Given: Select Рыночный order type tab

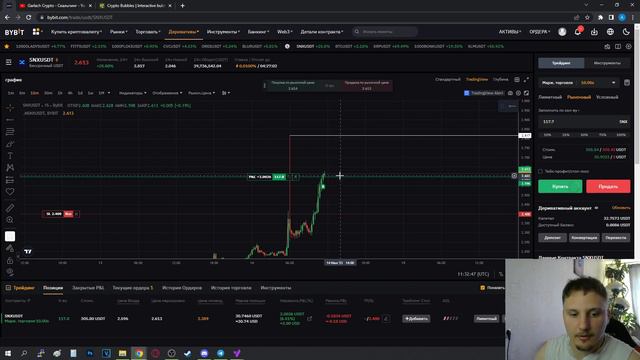Looking at the screenshot, I should tap(579, 97).
